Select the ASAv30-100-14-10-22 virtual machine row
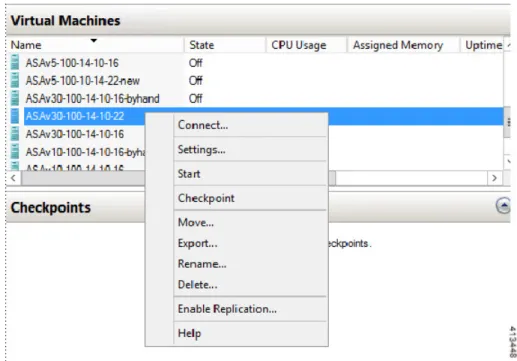The height and width of the screenshot is (361, 517). click(263, 116)
